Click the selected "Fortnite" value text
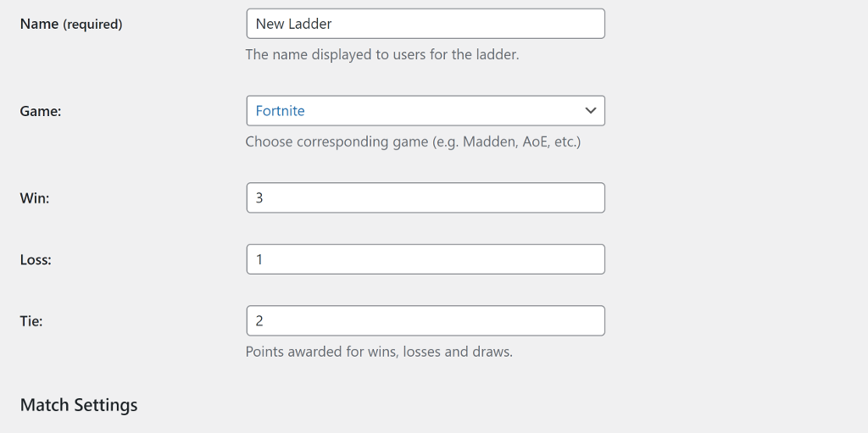Screen dimensions: 868x433 pos(280,111)
